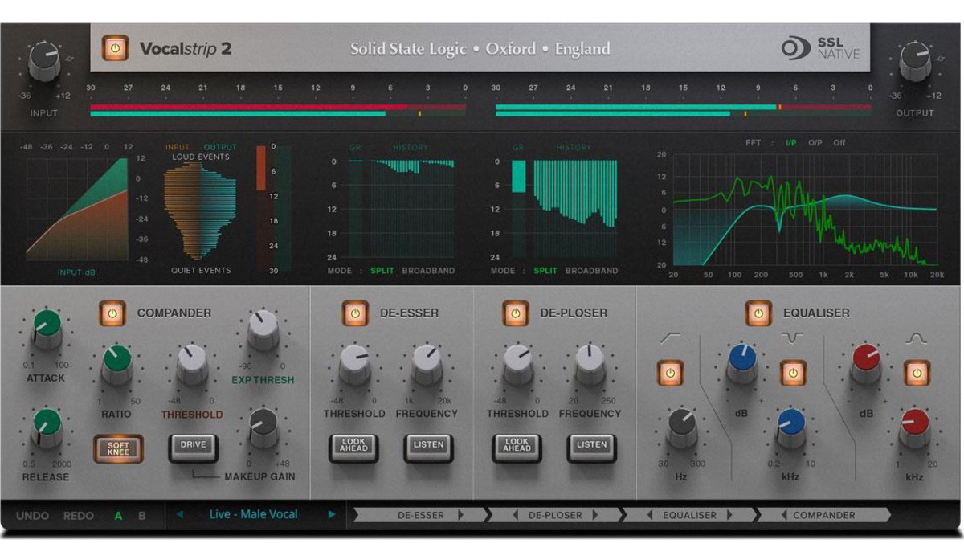Viewport: 964px width, 560px height.
Task: Click the EQ frequency response graph
Action: 805,210
